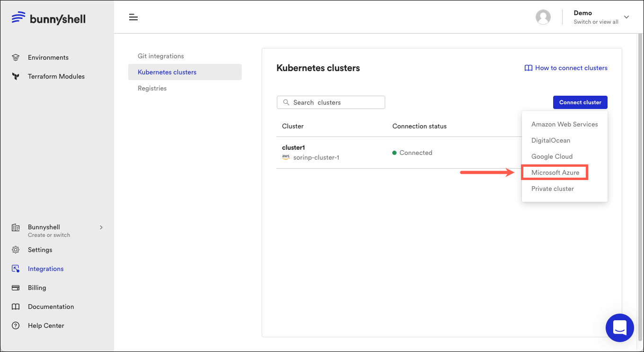The width and height of the screenshot is (644, 352).
Task: Click the Documentation book icon
Action: [x=16, y=307]
